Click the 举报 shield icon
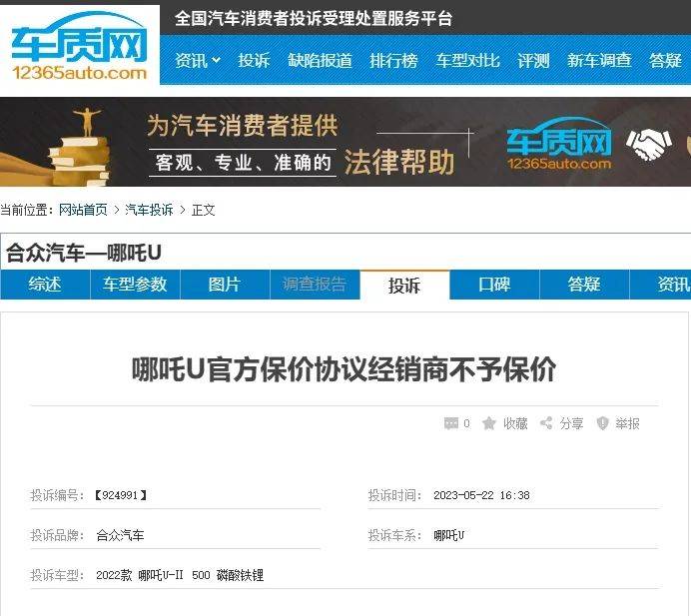The height and width of the screenshot is (616, 691). [602, 423]
